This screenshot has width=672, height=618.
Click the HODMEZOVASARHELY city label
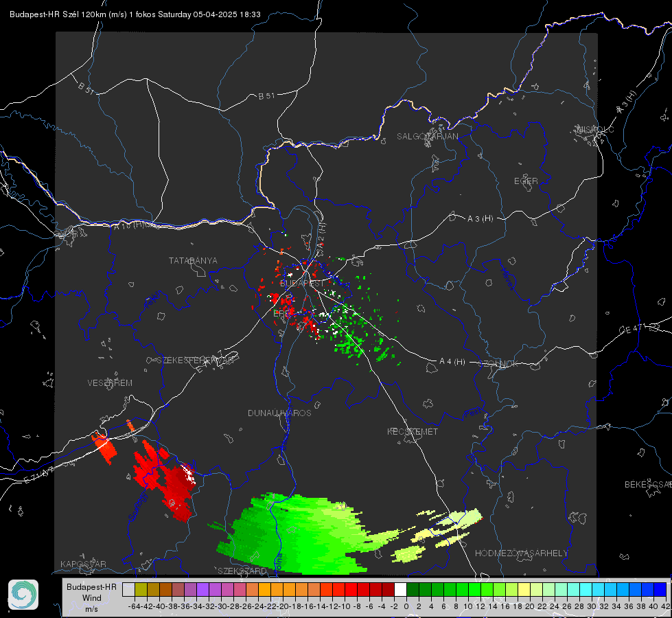[x=521, y=553]
